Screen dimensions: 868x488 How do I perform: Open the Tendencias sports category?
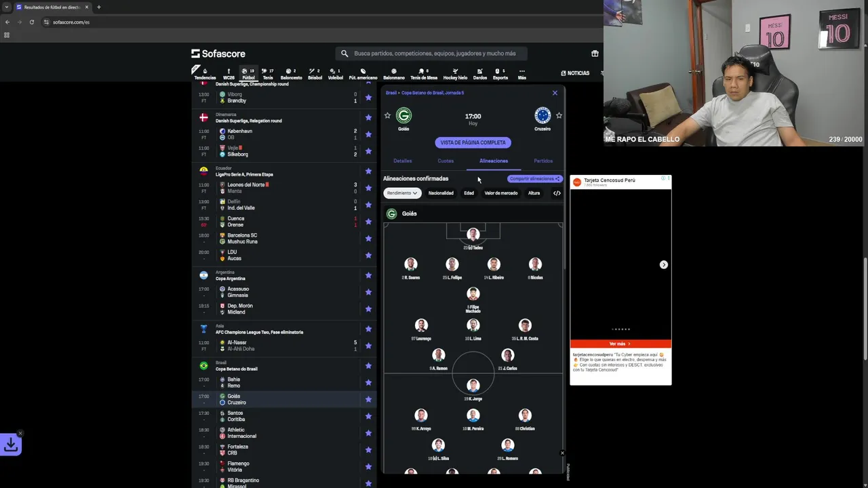pyautogui.click(x=205, y=74)
